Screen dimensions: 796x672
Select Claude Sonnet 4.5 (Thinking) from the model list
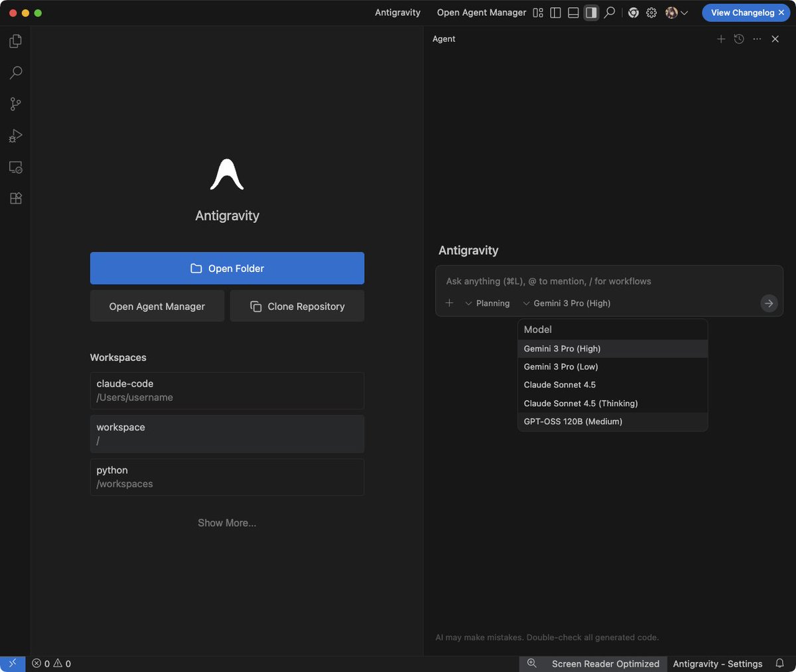click(x=580, y=403)
